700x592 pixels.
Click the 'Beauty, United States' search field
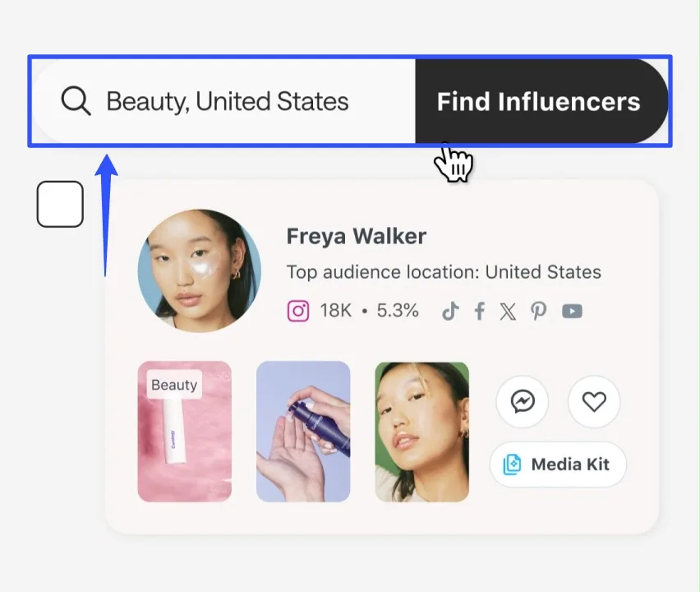(x=228, y=101)
